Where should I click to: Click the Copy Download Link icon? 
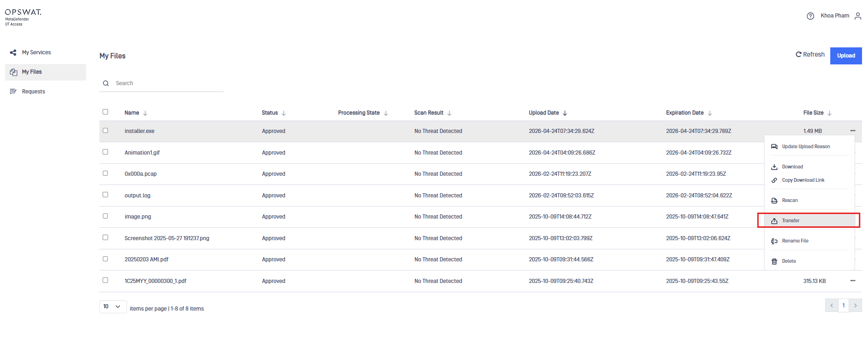click(x=775, y=180)
